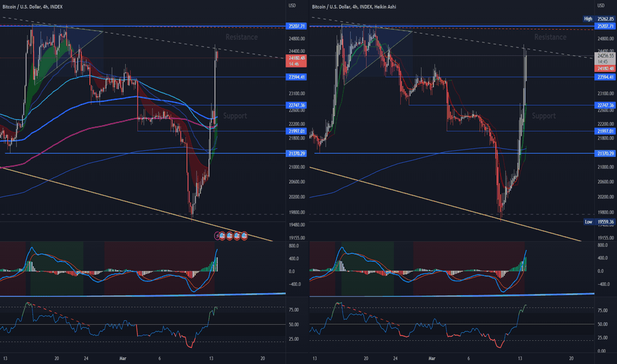Open the USD currency selector on right chart
The height and width of the screenshot is (364, 617).
pos(601,5)
